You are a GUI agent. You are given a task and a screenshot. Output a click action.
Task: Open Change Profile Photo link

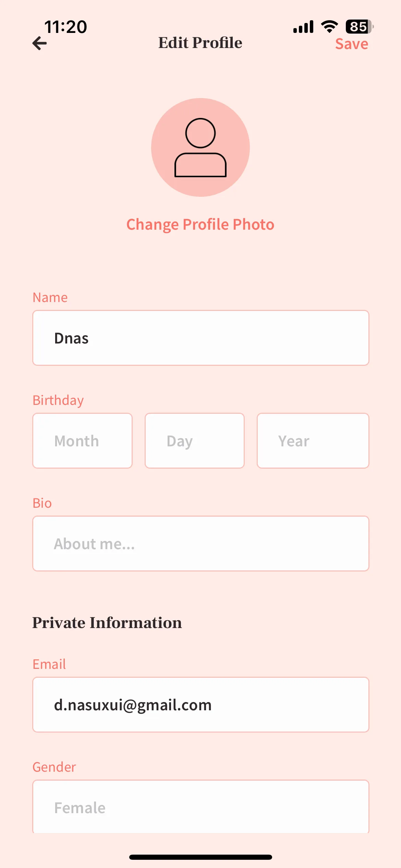point(200,225)
